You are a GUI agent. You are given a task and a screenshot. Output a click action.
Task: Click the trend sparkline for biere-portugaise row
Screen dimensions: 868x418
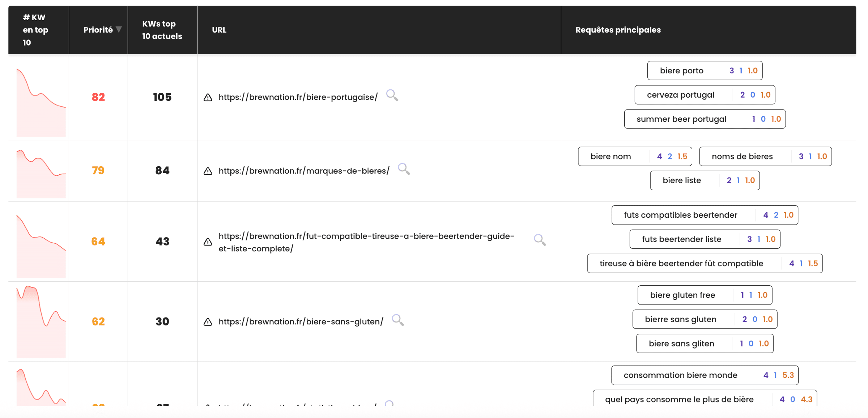(41, 102)
